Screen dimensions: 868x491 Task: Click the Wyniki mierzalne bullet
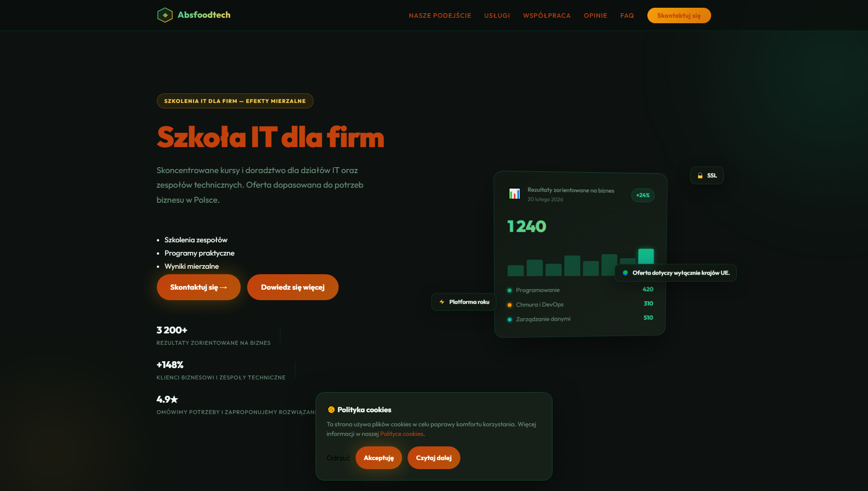point(191,266)
